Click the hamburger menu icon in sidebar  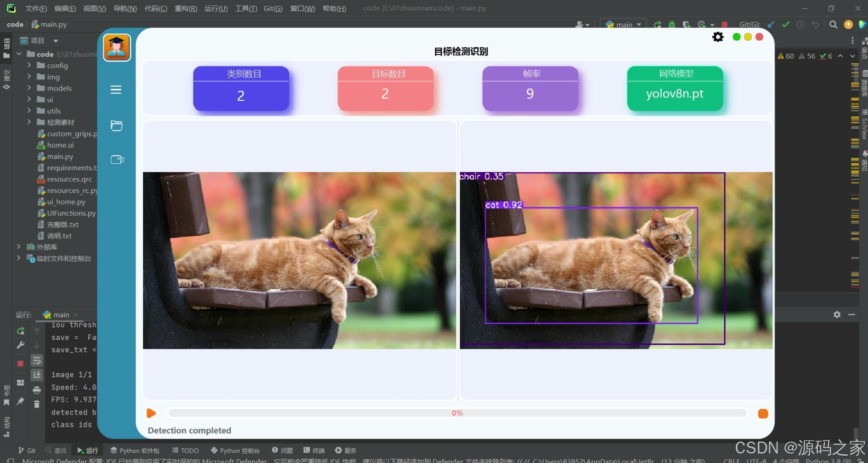point(116,90)
